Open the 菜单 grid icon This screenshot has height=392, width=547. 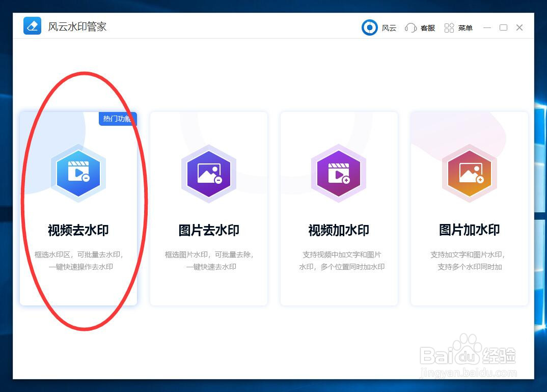(x=449, y=27)
